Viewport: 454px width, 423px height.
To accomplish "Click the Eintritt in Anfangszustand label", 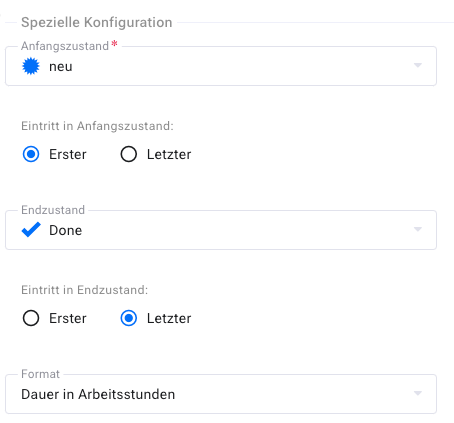I will 97,126.
